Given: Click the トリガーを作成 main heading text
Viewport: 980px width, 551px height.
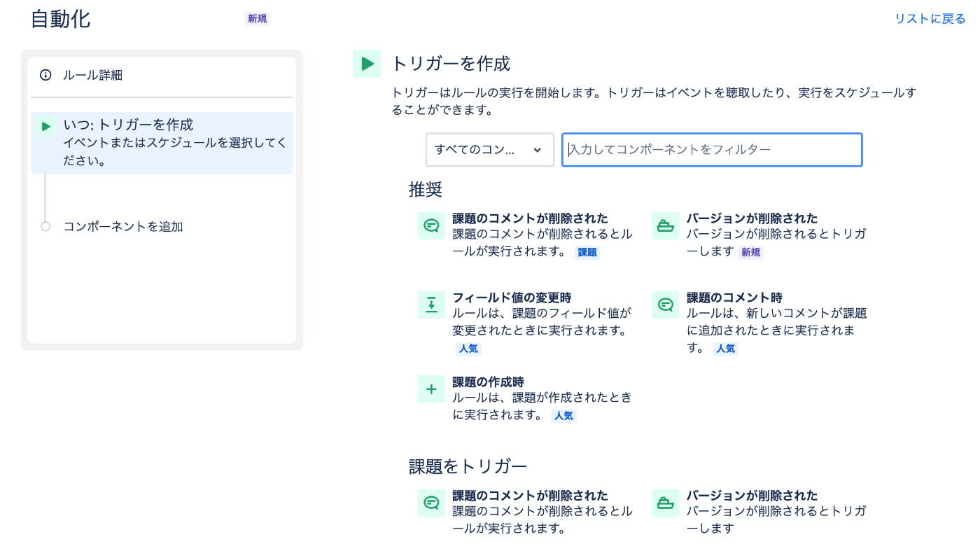Looking at the screenshot, I should (x=451, y=64).
